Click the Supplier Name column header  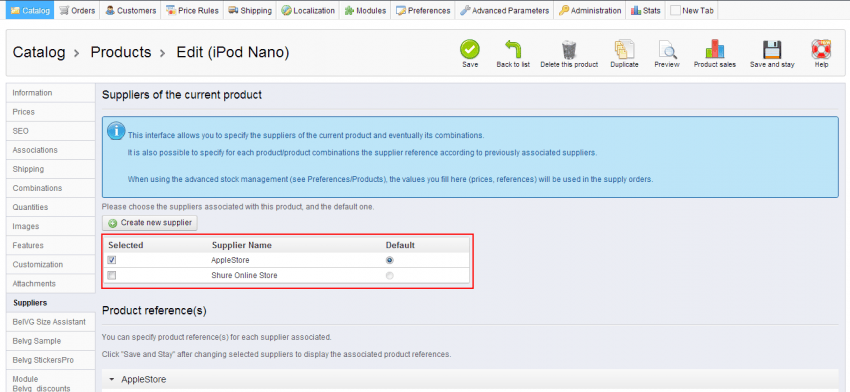tap(242, 245)
